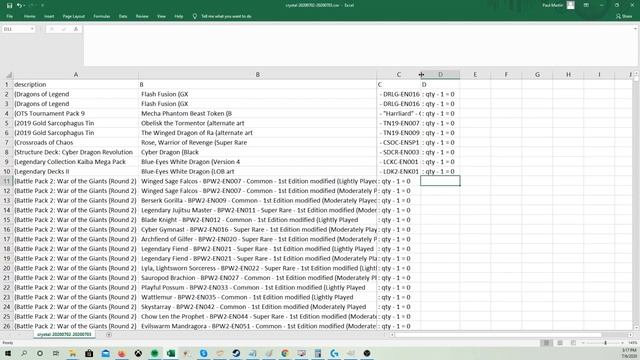
Task: Select the cell containing 'description'
Action: (76, 84)
